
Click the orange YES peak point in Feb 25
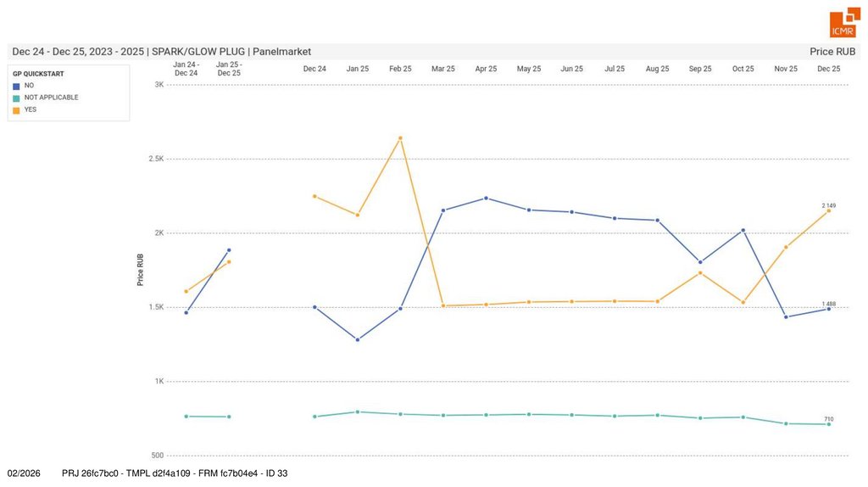[400, 137]
